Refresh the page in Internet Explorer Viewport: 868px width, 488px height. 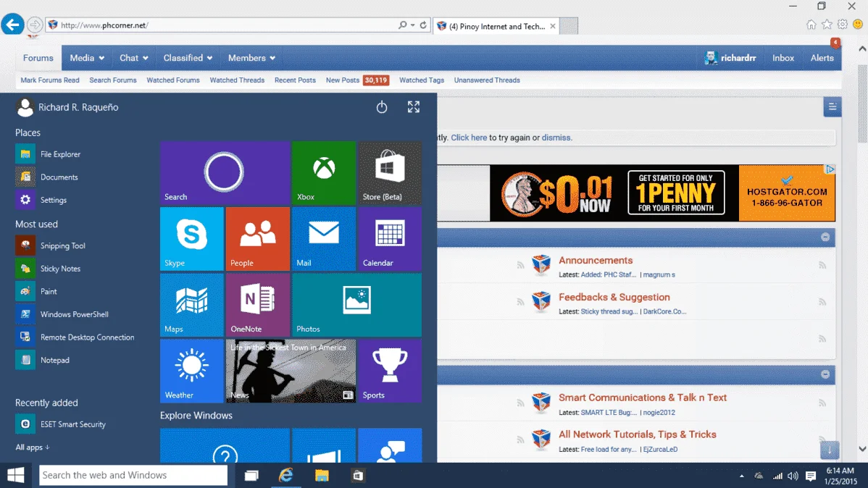(423, 25)
